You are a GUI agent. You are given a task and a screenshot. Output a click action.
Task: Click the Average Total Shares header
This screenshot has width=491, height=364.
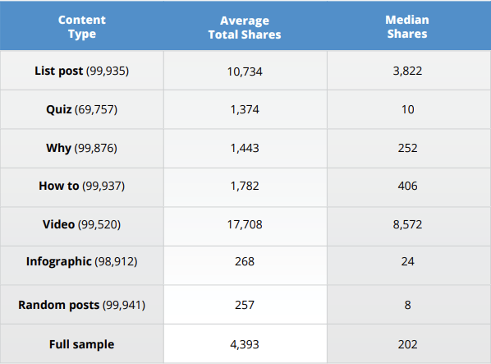coord(245,27)
